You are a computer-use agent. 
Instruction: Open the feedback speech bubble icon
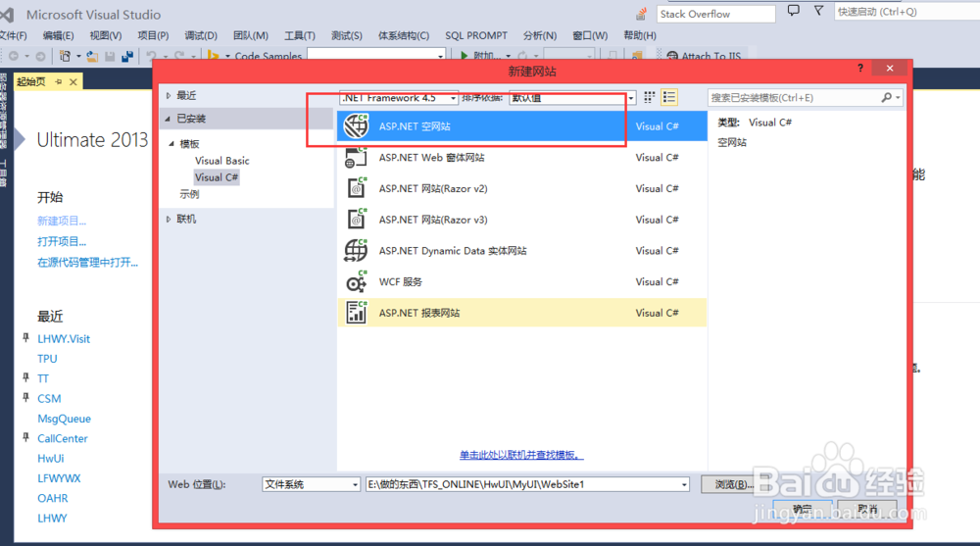(x=793, y=11)
